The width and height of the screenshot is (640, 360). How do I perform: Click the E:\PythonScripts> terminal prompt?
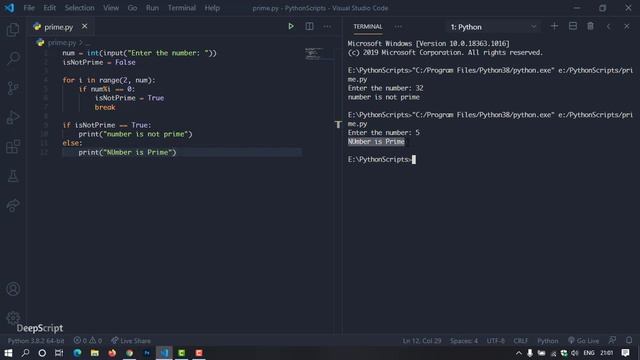tap(380, 159)
